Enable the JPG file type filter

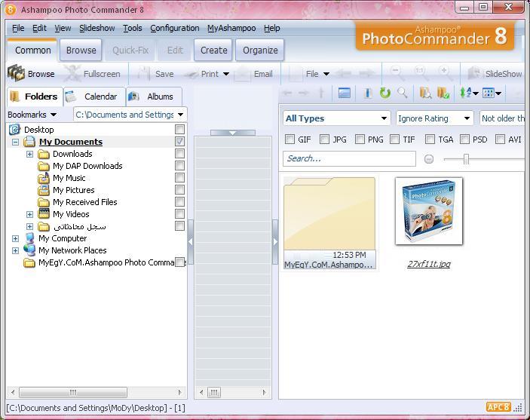324,139
